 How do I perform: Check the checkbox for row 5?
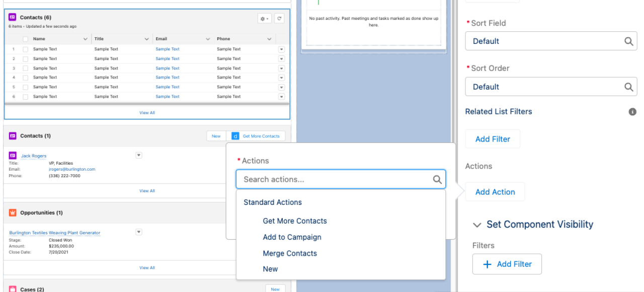pyautogui.click(x=26, y=87)
